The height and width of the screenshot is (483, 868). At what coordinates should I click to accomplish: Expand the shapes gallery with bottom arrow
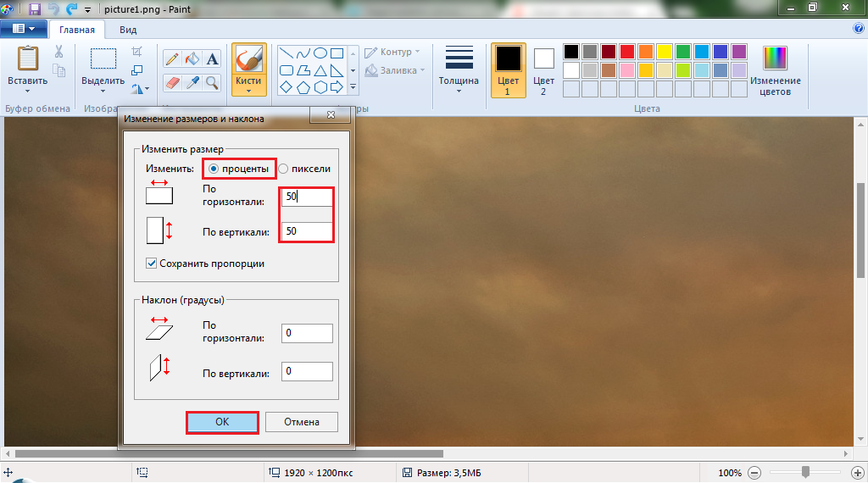[x=353, y=87]
